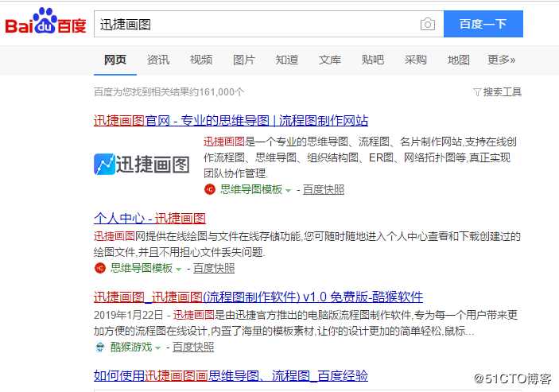Click 思维导图模板 source under first result
Screen dimensions: 559x392
tap(251, 189)
